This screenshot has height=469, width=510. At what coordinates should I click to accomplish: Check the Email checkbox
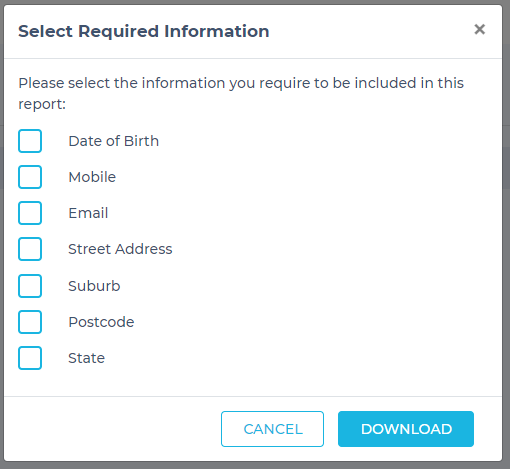tap(30, 213)
